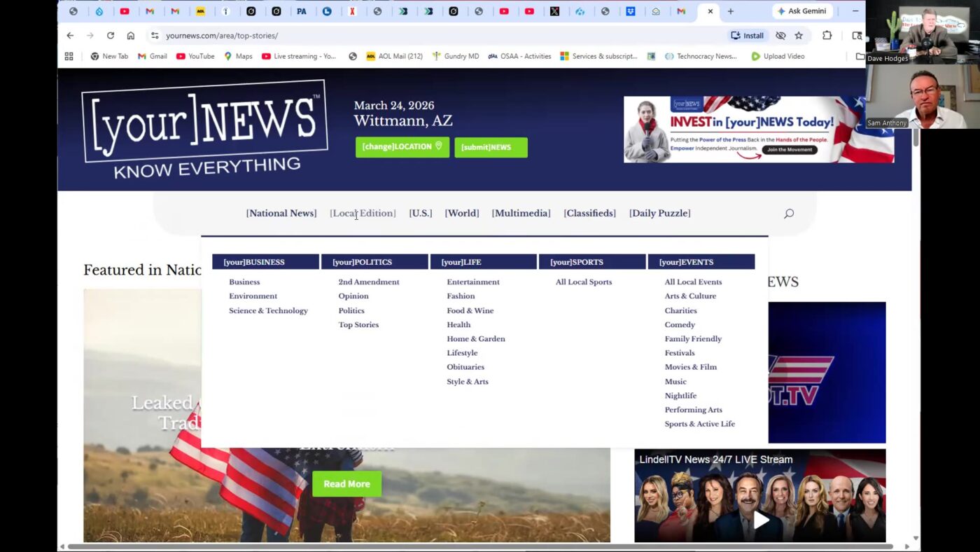This screenshot has width=980, height=552.
Task: Open a new tab with the plus icon
Action: coord(730,11)
